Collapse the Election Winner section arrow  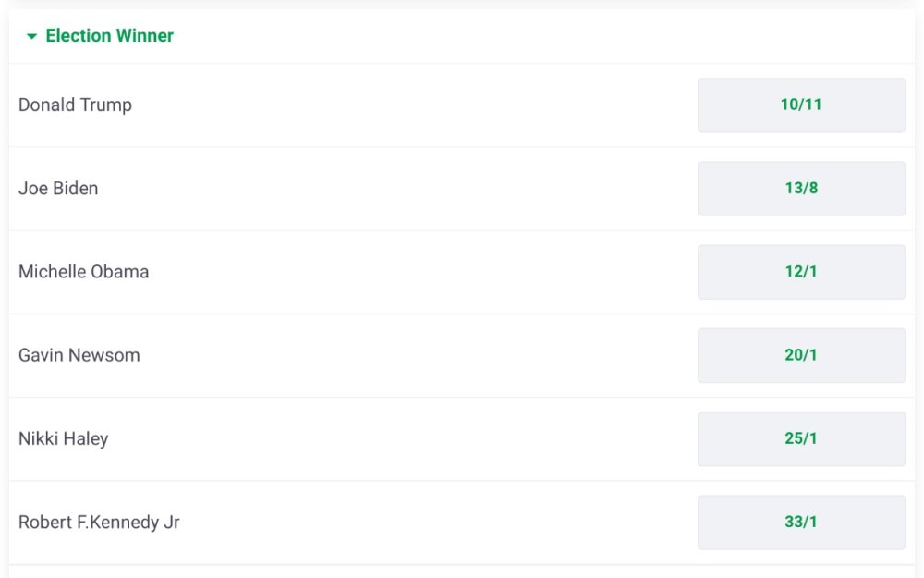click(x=32, y=36)
